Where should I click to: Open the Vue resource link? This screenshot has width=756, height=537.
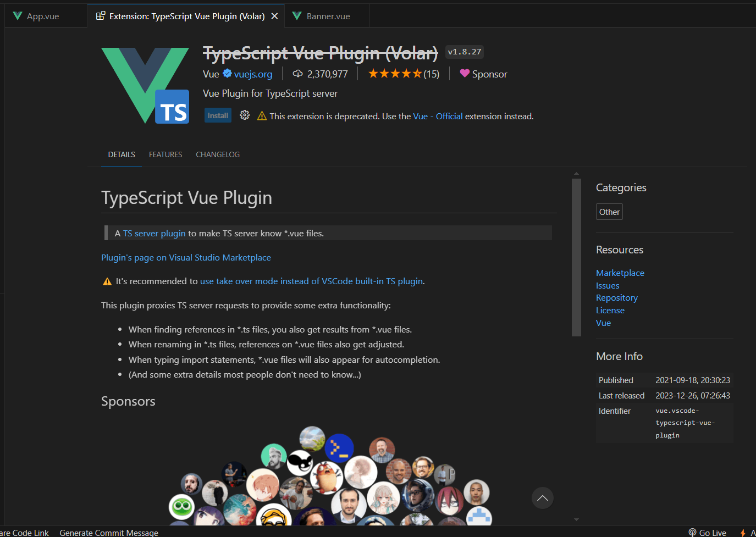(x=603, y=323)
